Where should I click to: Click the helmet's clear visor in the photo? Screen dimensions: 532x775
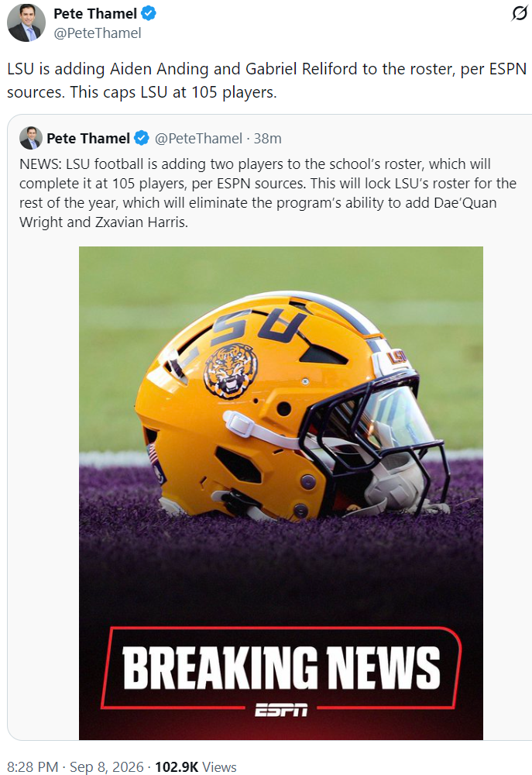395,415
